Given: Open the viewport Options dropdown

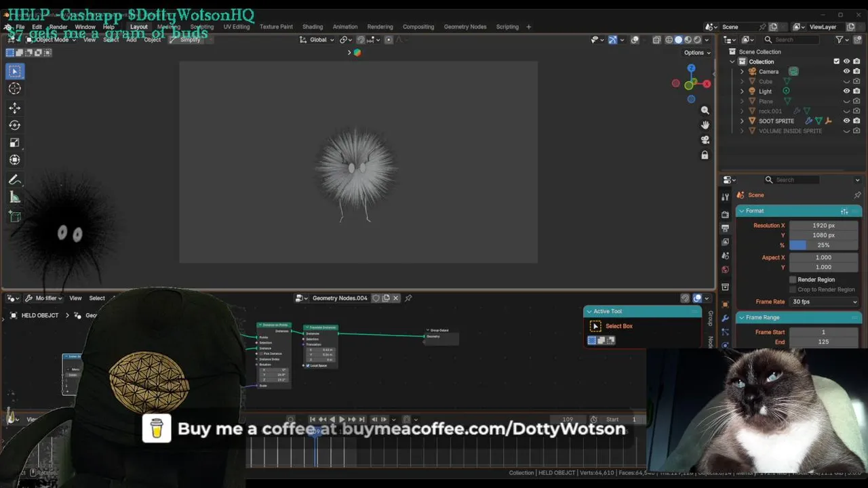Looking at the screenshot, I should 697,53.
